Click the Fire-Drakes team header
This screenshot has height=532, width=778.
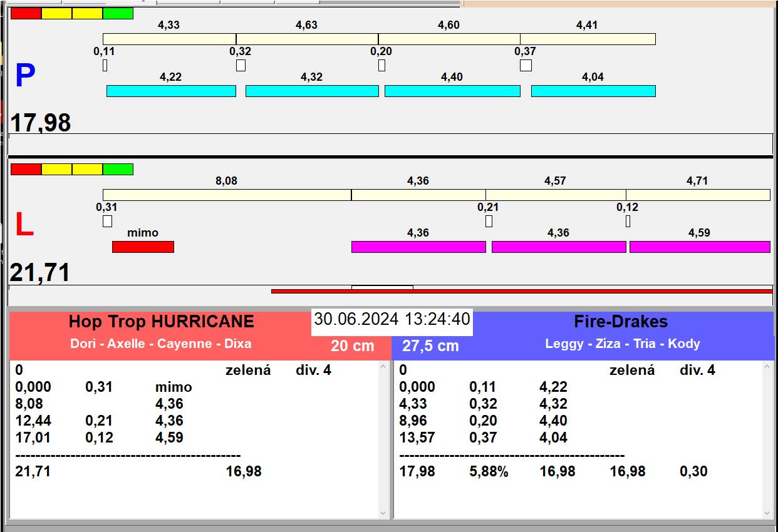click(x=620, y=322)
